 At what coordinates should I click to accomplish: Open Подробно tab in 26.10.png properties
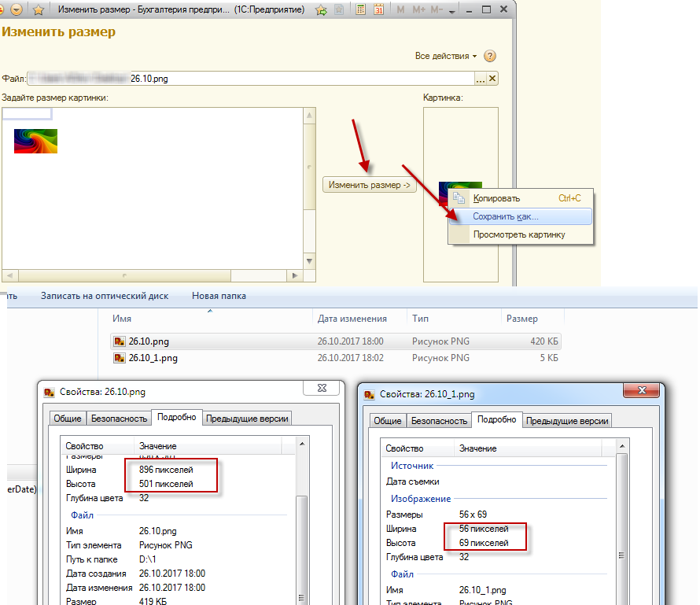coord(177,417)
